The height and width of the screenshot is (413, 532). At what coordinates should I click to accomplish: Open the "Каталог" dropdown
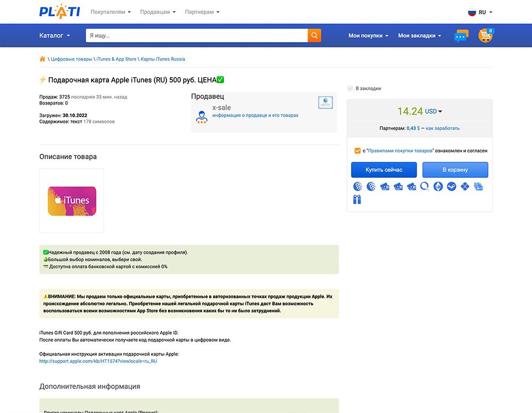pos(55,36)
